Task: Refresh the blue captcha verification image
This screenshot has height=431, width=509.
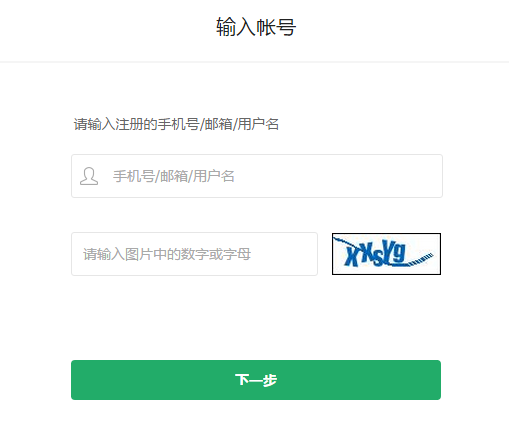Action: (x=386, y=254)
